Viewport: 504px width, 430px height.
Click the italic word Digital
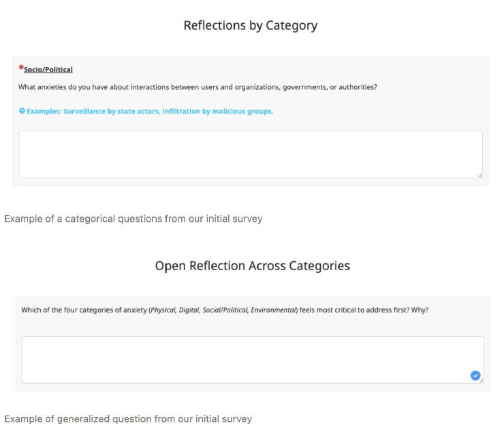tap(190, 310)
